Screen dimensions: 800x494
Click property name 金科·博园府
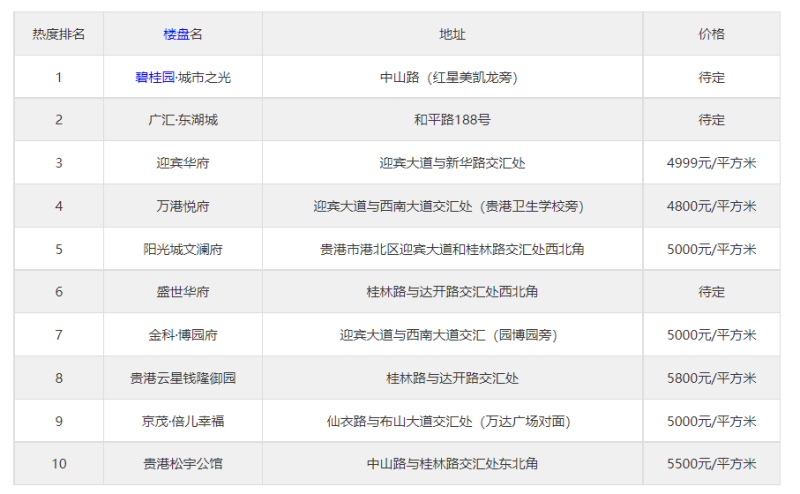pos(183,335)
